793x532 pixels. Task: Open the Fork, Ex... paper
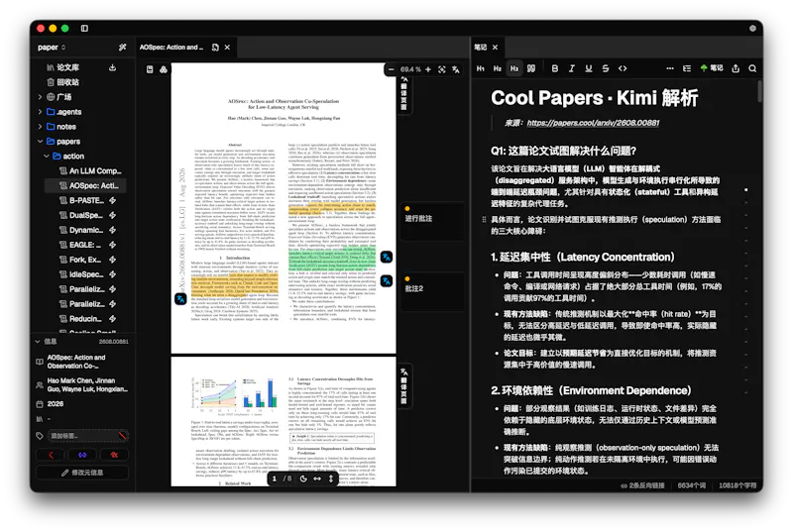click(x=81, y=260)
